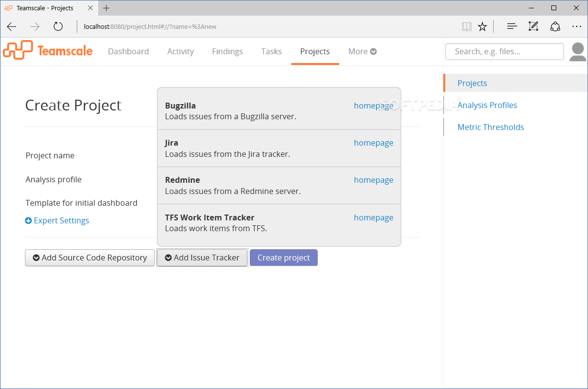The height and width of the screenshot is (389, 588).
Task: Open Add Source Code Repository dropdown
Action: (90, 258)
